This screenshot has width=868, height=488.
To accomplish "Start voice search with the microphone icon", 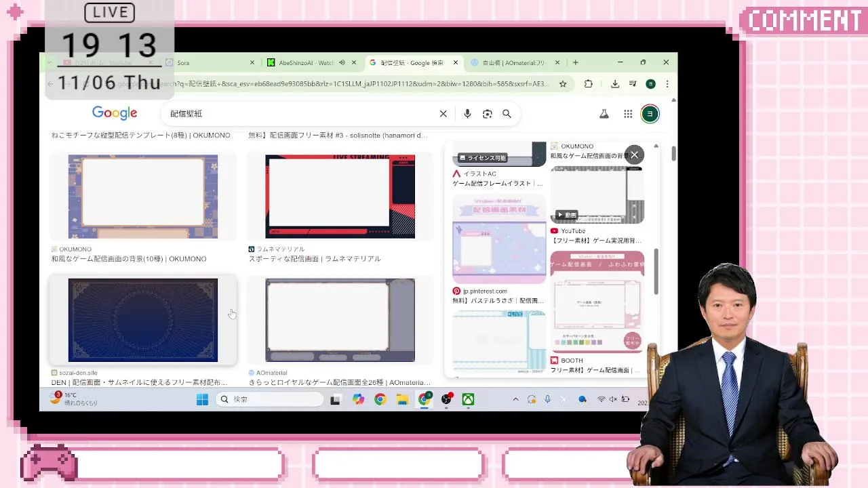I will pos(467,114).
